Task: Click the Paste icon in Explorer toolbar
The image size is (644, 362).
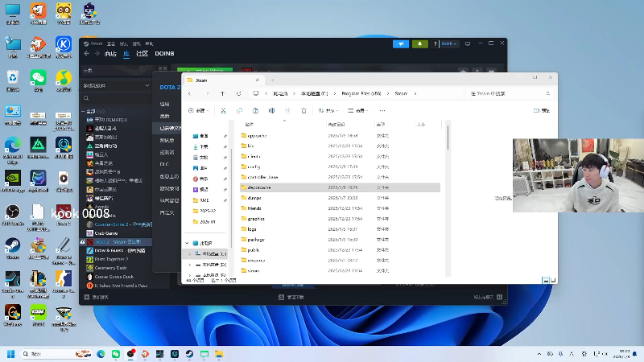Action: pos(255,110)
